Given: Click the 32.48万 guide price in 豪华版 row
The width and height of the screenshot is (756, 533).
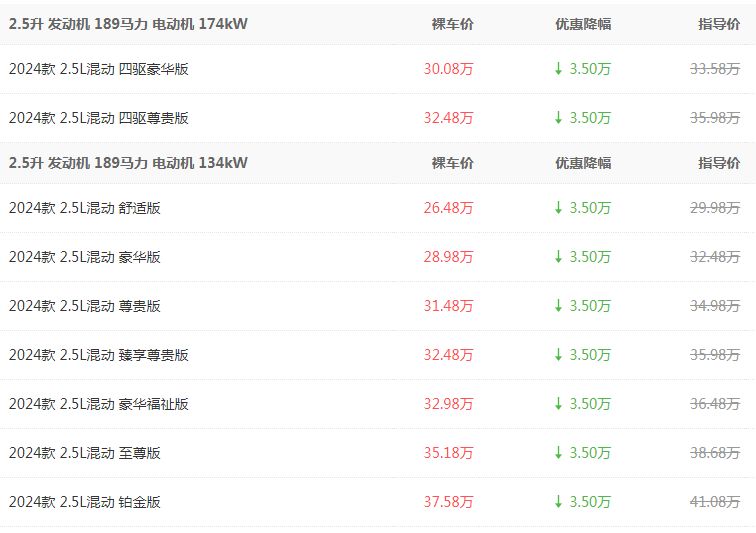Looking at the screenshot, I should [715, 257].
